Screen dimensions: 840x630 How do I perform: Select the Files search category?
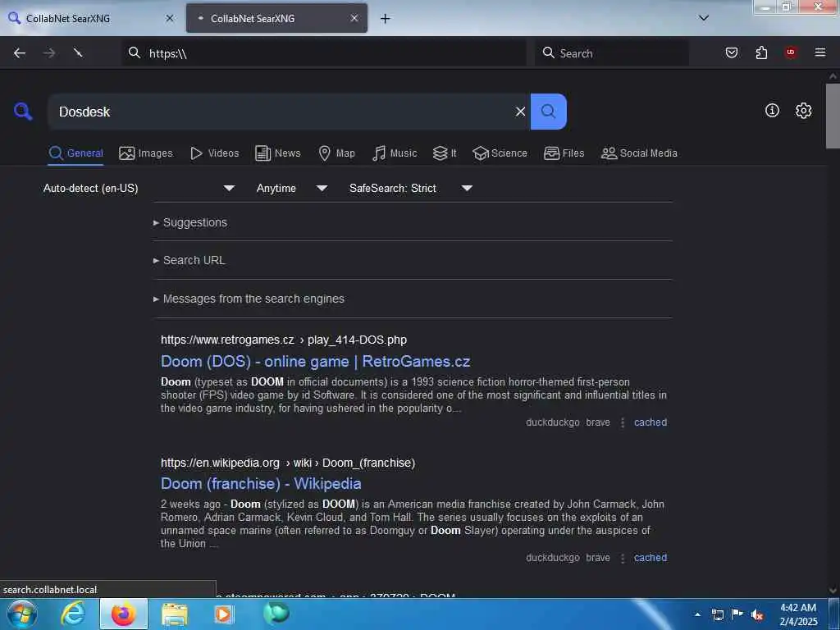(x=564, y=153)
